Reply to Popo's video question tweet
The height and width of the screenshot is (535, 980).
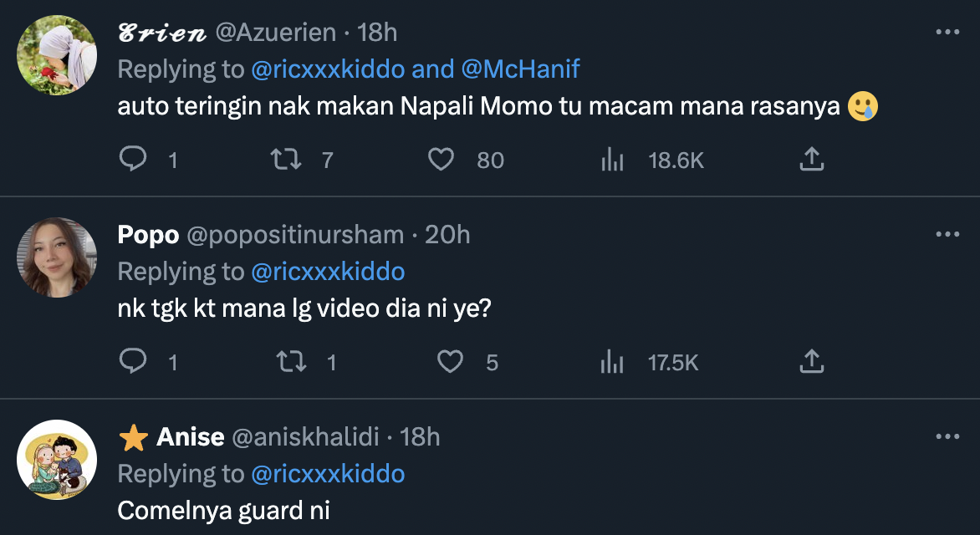pyautogui.click(x=134, y=361)
